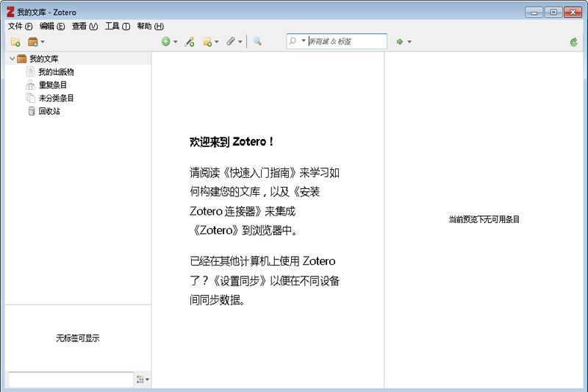Click the tag filter input field
588x392 pixels.
click(71, 379)
